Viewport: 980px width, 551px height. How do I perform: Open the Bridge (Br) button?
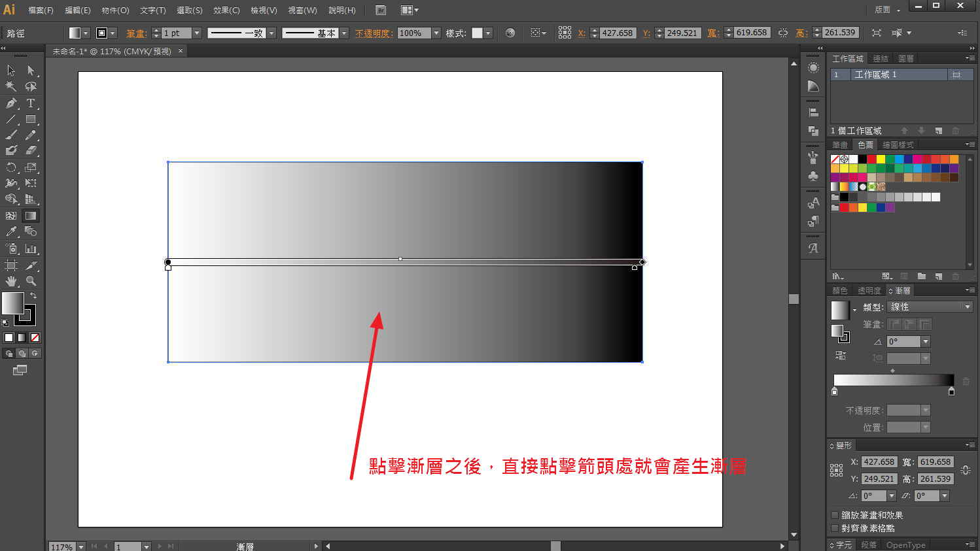tap(381, 10)
